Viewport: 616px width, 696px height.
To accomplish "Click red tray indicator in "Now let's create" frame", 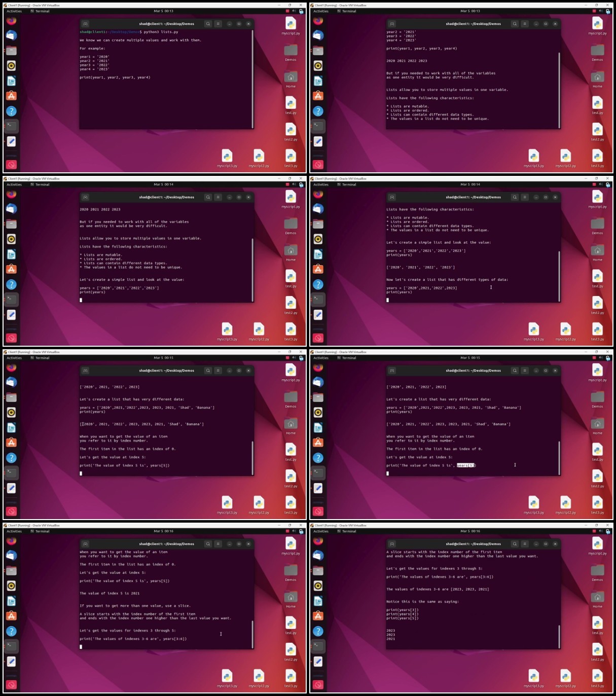I will point(594,185).
